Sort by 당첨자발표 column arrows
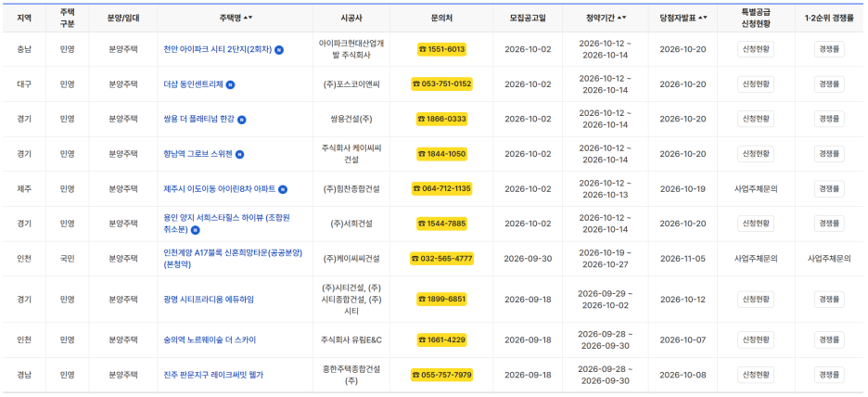This screenshot has height=397, width=868. click(x=703, y=18)
